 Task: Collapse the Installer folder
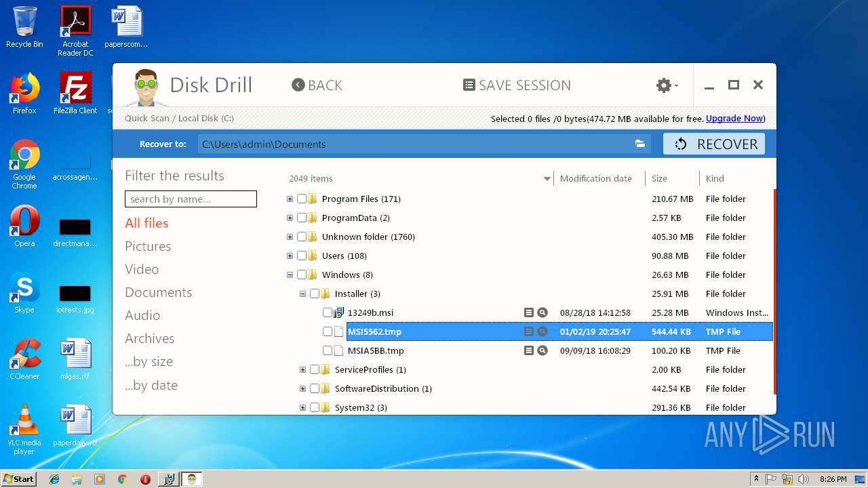click(303, 293)
